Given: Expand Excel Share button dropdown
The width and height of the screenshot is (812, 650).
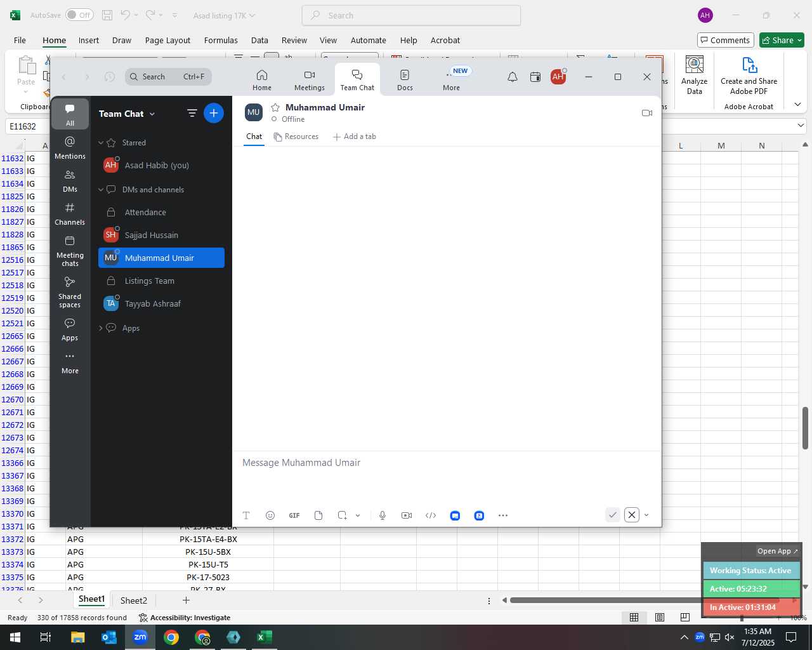Looking at the screenshot, I should coord(799,40).
